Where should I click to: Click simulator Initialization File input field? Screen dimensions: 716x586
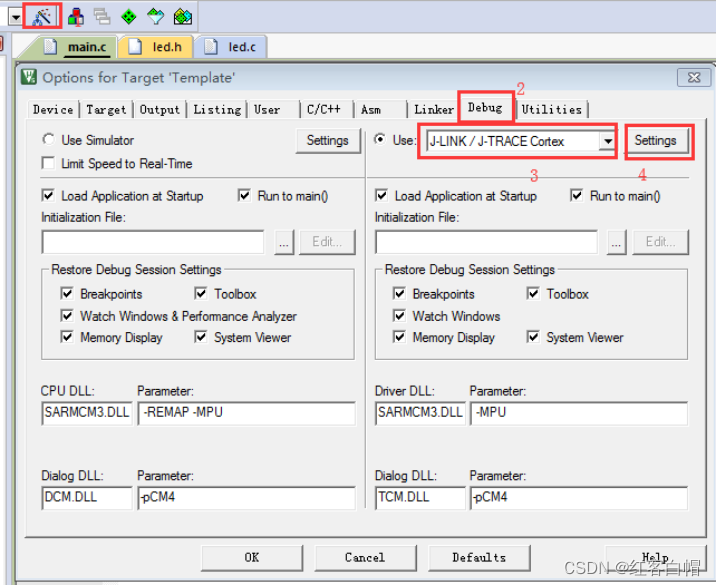[x=153, y=242]
